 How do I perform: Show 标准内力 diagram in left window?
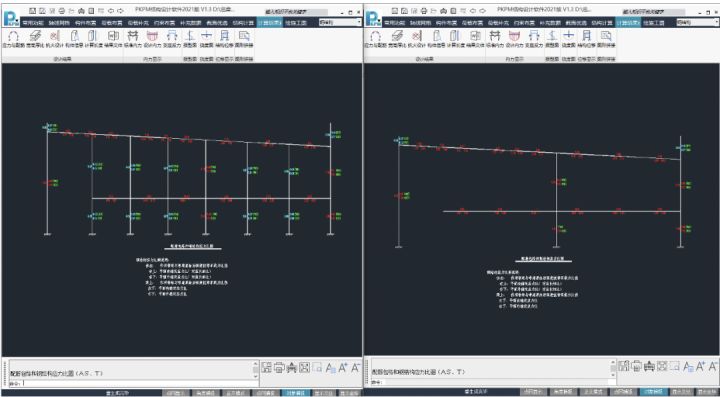tap(133, 39)
